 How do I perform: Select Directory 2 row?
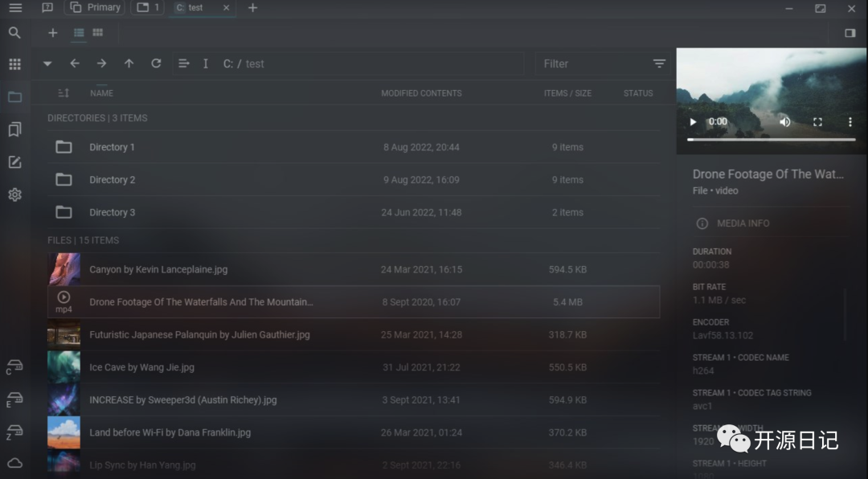click(354, 179)
